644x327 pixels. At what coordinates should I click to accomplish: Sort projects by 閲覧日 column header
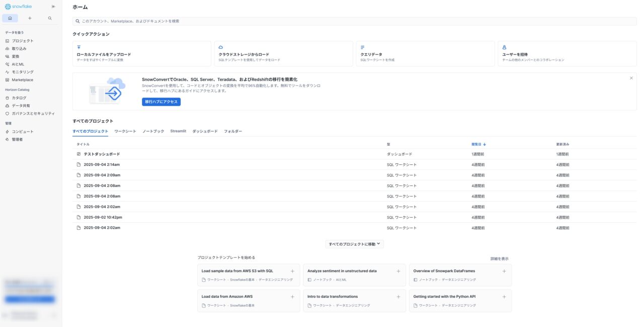coord(478,144)
